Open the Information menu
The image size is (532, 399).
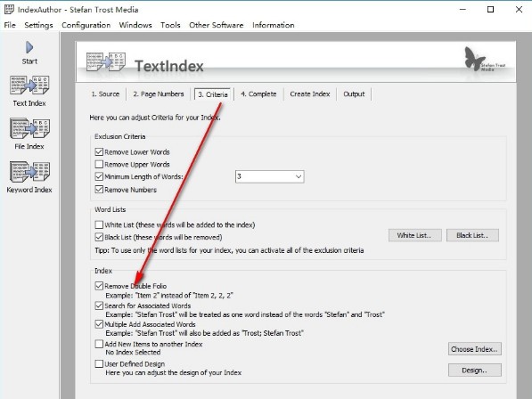(x=273, y=25)
